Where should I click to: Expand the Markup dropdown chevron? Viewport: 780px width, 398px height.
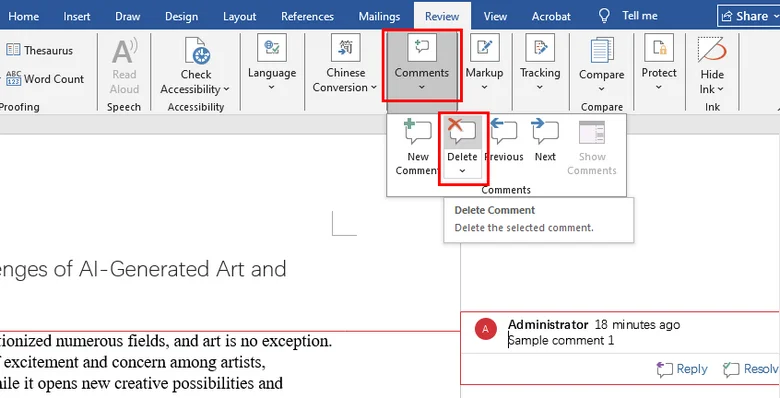485,88
